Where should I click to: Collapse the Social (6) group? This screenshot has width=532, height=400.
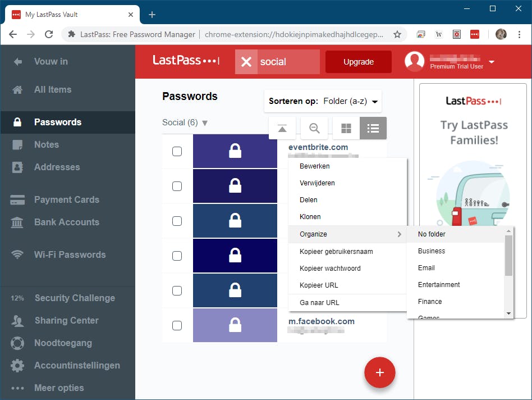click(185, 122)
